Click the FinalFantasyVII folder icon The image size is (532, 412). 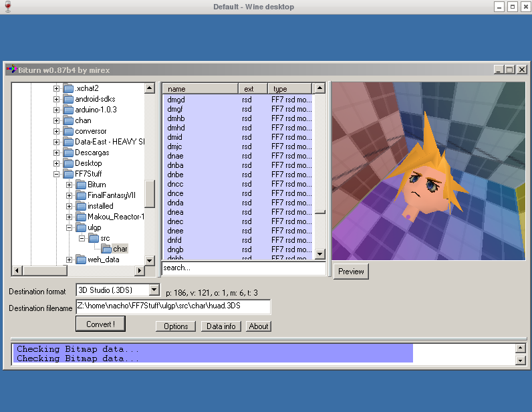pos(82,195)
